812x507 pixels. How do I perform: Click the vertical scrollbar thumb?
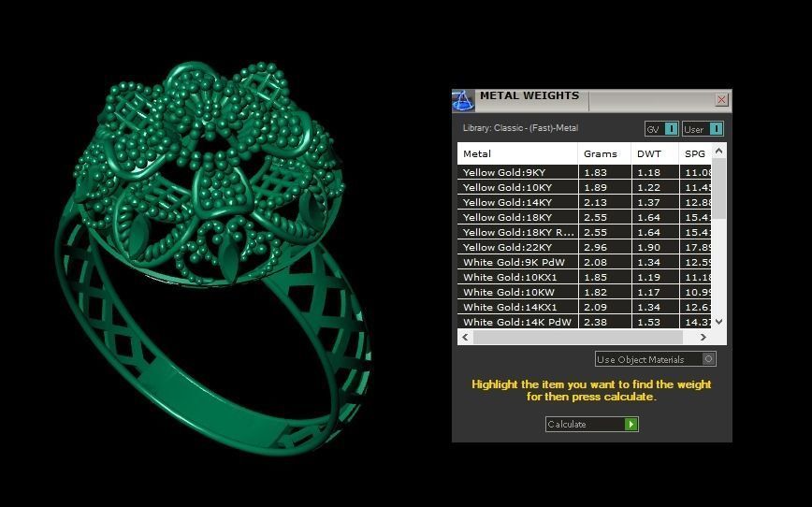718,189
